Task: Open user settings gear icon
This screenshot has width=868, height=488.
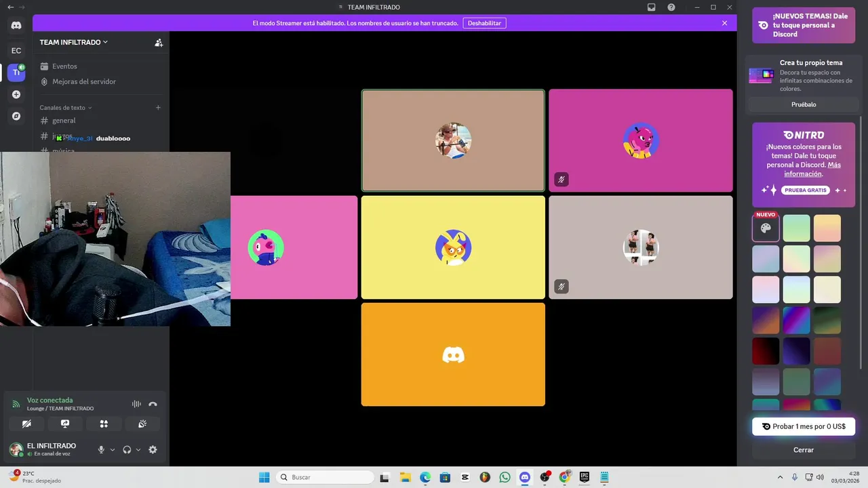Action: click(x=153, y=449)
